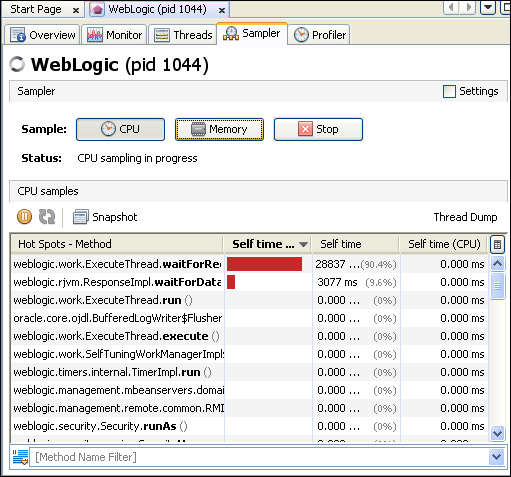Select SelfTuningWorkManagerImpl row
Screen dimensions: 511x477
tap(250, 354)
